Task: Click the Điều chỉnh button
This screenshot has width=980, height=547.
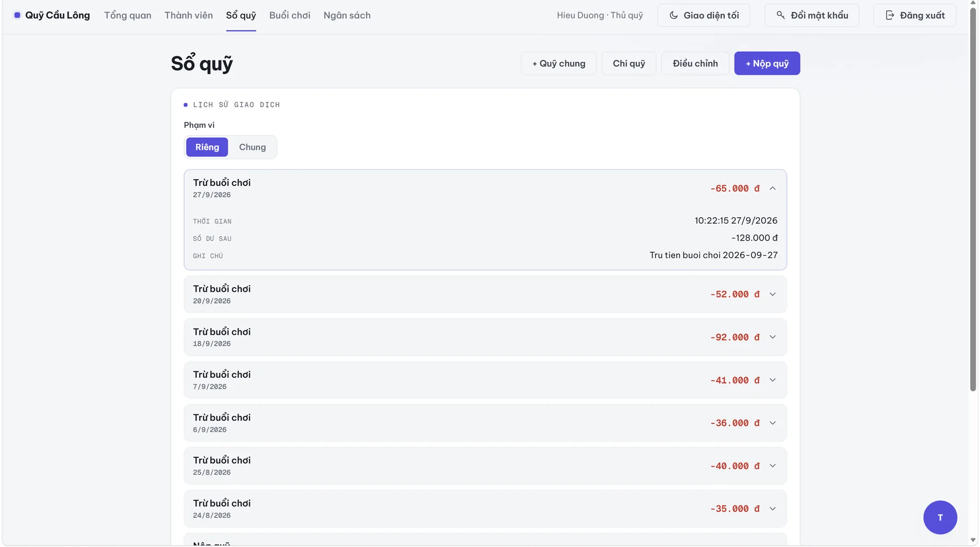Action: (695, 63)
